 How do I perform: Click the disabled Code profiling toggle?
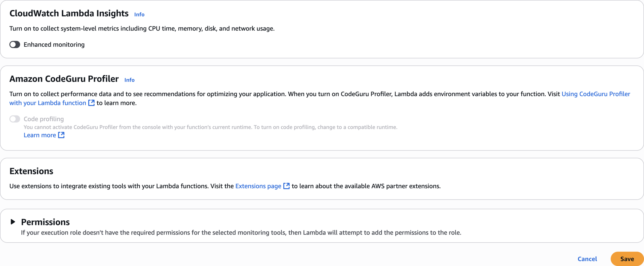tap(15, 119)
